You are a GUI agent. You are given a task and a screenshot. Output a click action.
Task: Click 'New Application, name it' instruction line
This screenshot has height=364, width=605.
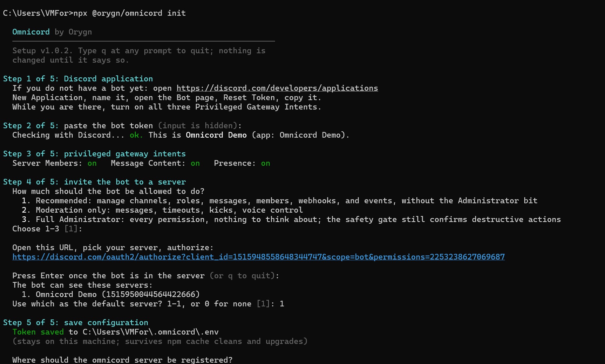pyautogui.click(x=167, y=97)
